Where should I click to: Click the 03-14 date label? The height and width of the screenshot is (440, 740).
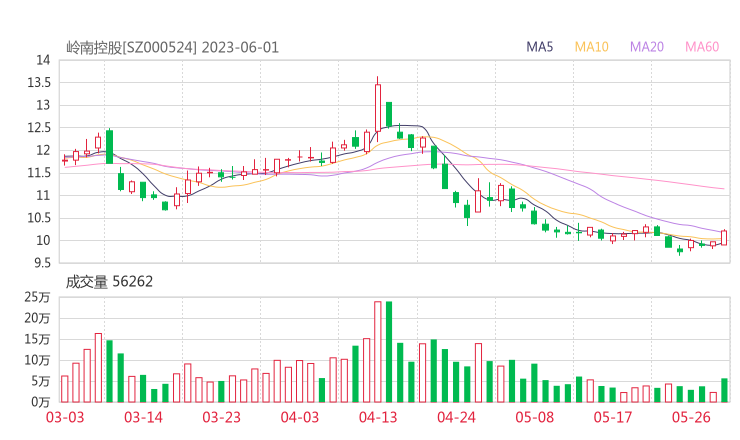point(143,417)
